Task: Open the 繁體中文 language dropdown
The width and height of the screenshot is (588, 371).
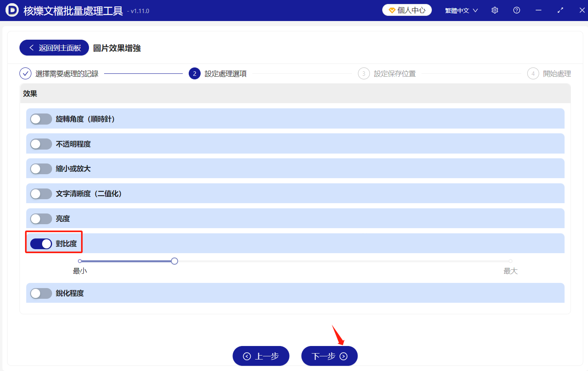Action: [x=462, y=10]
